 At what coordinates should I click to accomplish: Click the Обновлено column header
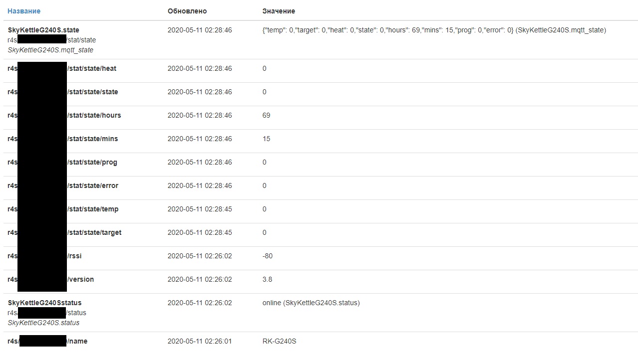coord(187,11)
